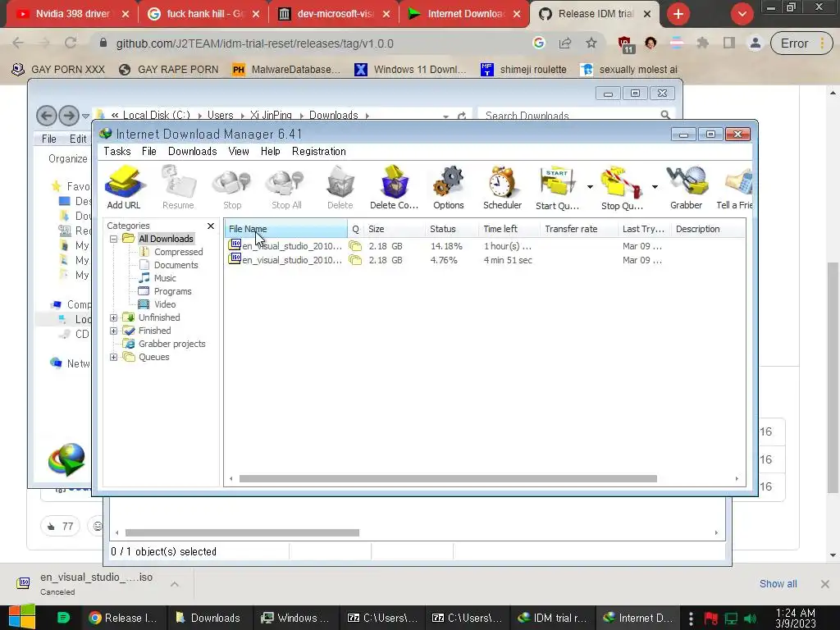Open the Scheduler clock icon

coord(503,188)
